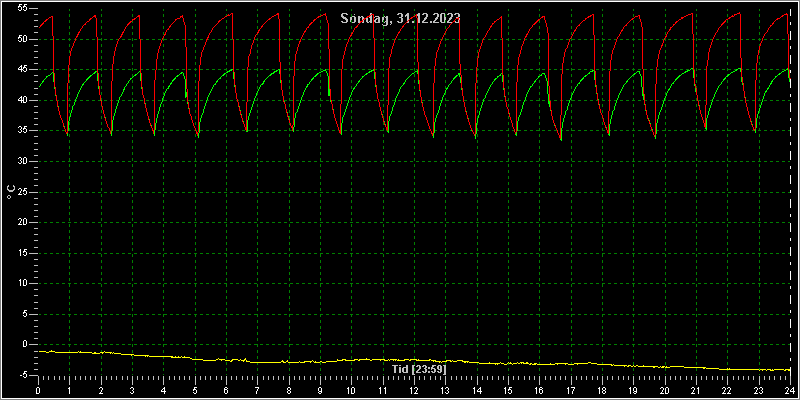Select the hour 24 time axis label
Viewport: 800px width, 400px height.
click(x=790, y=391)
